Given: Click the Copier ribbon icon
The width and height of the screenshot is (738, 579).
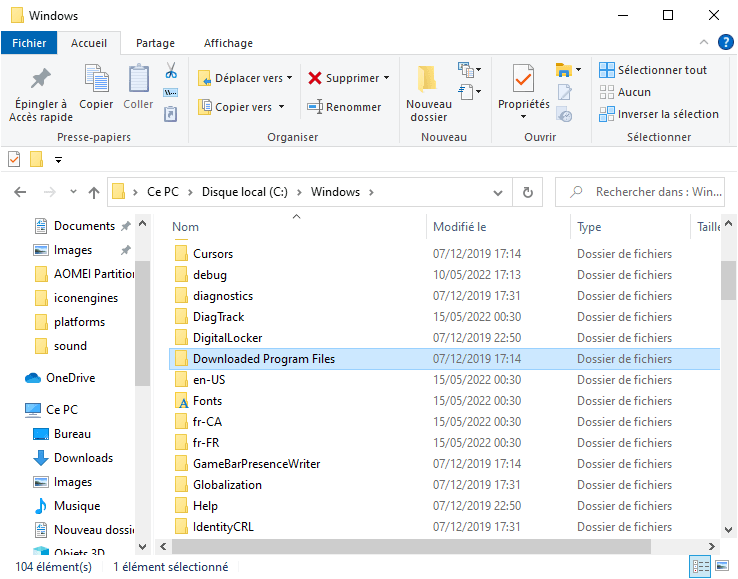Looking at the screenshot, I should (x=96, y=88).
